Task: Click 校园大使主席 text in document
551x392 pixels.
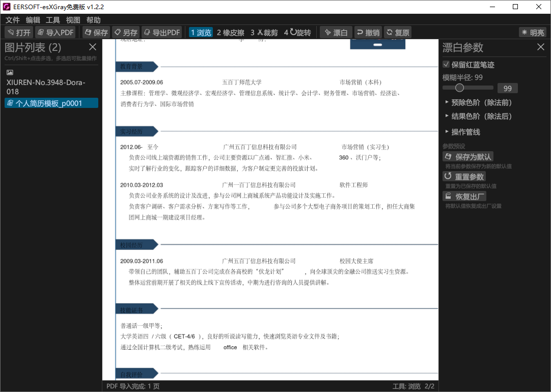Action: [x=356, y=261]
